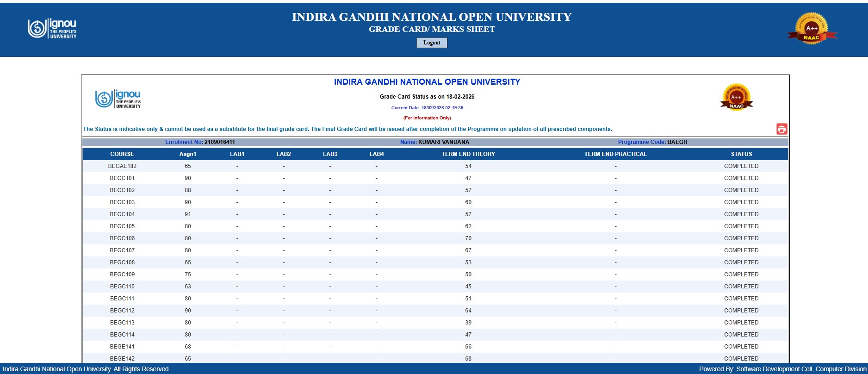868x374 pixels.
Task: Click the assignment mark 91 for BEGC104
Action: [x=188, y=214]
